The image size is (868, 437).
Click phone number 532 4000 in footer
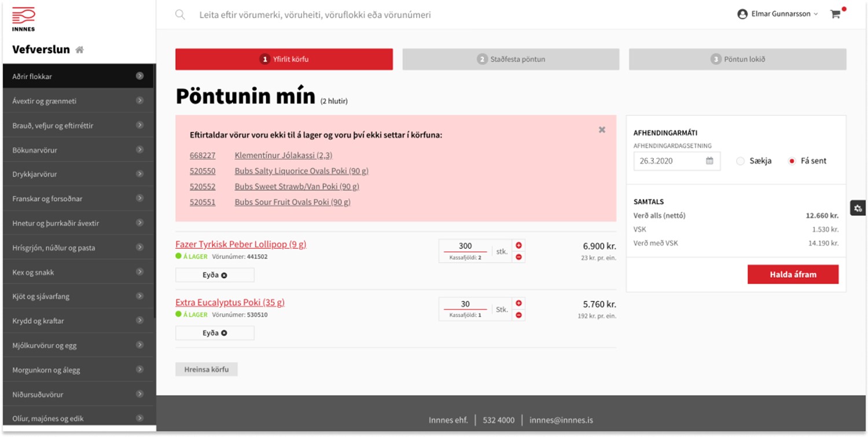(498, 420)
